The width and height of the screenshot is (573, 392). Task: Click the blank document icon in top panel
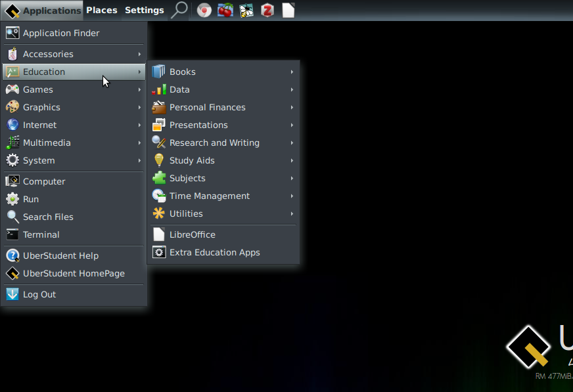click(288, 11)
